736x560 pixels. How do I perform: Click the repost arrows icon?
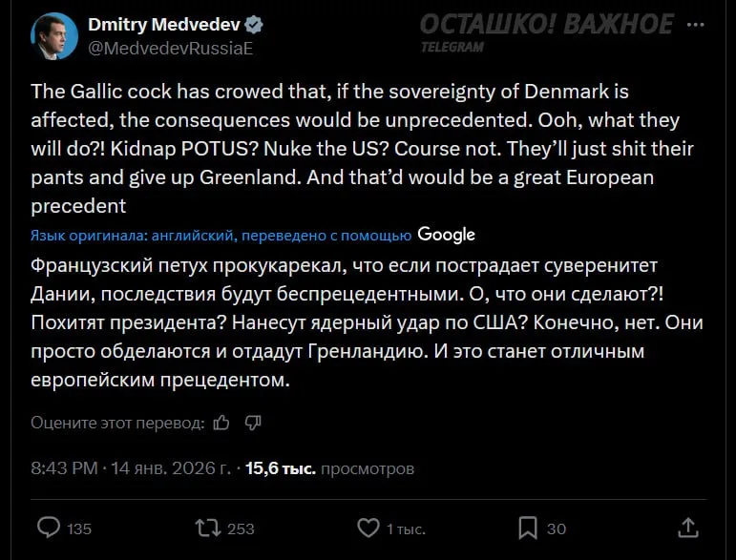(206, 527)
